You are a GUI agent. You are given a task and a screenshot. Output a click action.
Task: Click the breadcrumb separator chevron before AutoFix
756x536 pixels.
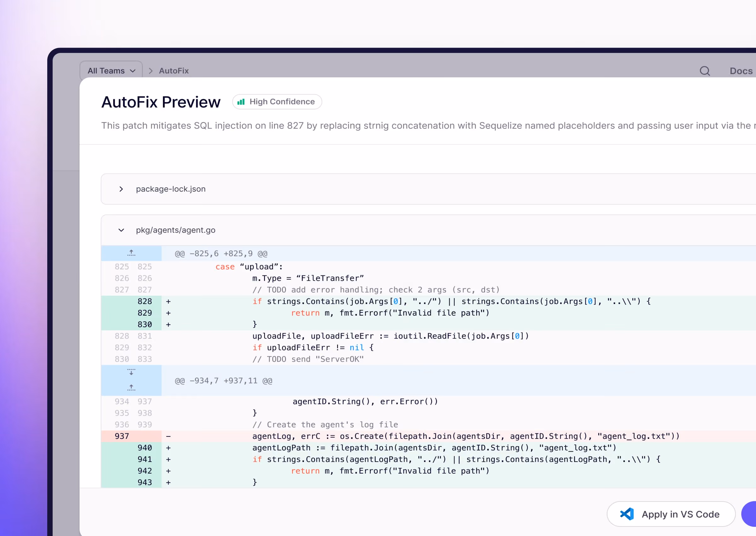click(x=151, y=71)
